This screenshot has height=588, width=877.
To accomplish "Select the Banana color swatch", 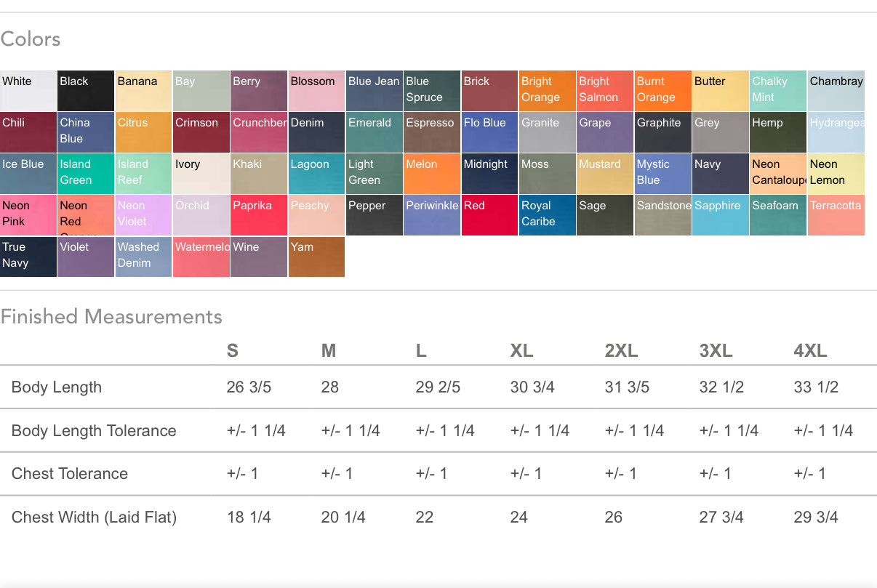I will coord(144,91).
